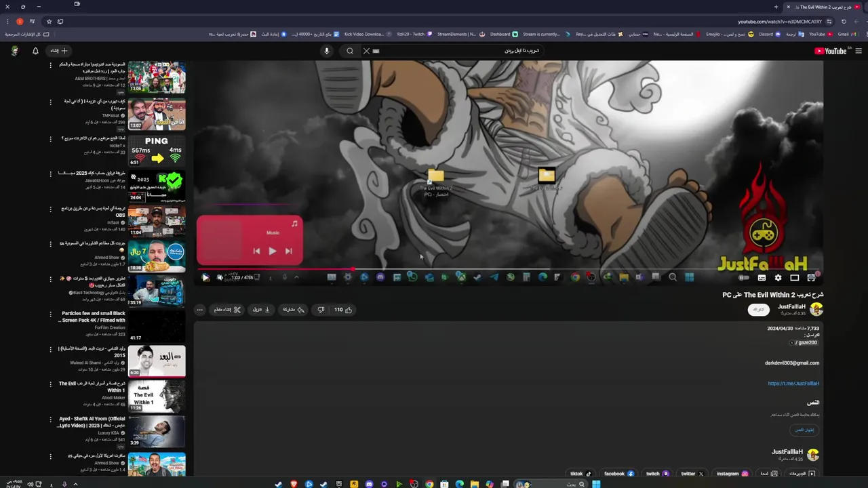Viewport: 868px width, 488px height.
Task: Dislike the video
Action: click(321, 310)
